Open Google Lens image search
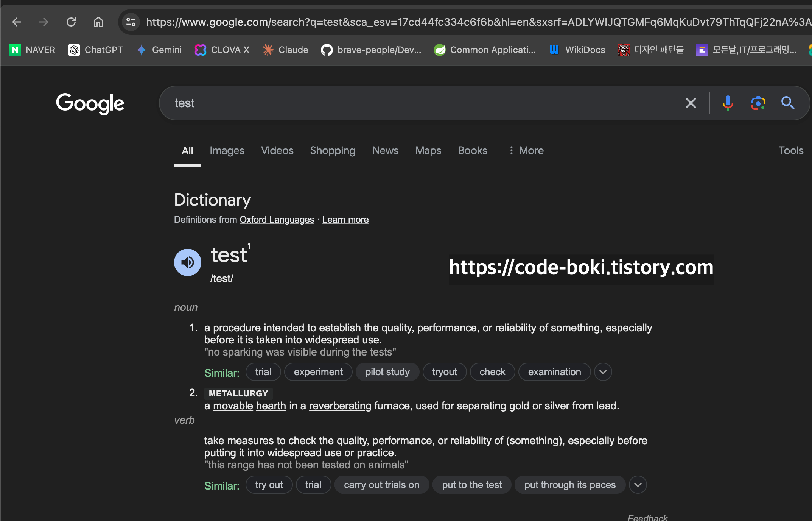Image resolution: width=812 pixels, height=521 pixels. 758,103
